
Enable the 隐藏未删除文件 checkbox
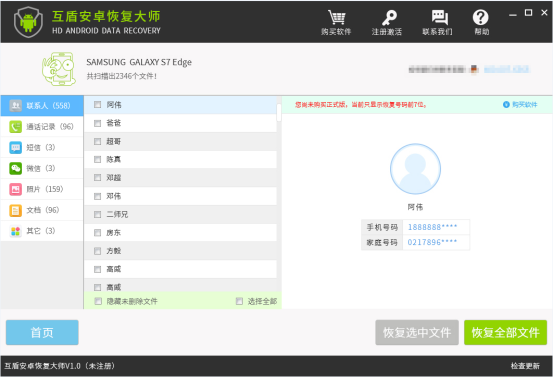(x=98, y=301)
